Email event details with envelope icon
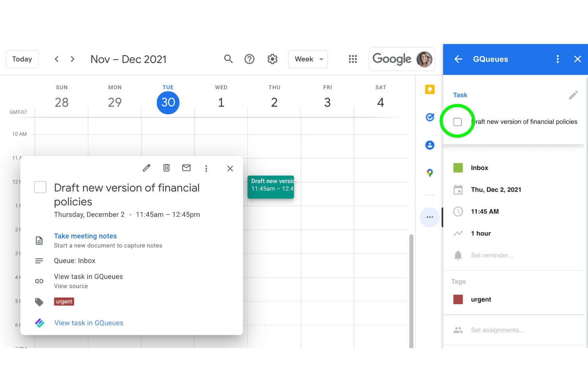Image resolution: width=588 pixels, height=392 pixels. click(186, 168)
